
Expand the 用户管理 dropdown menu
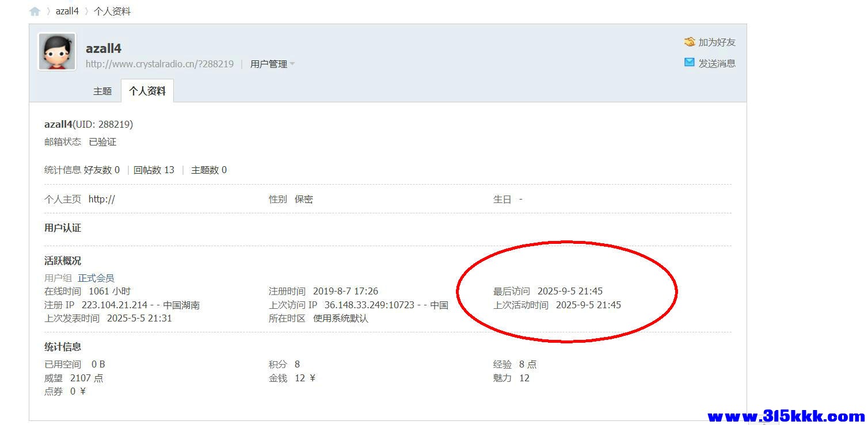coord(272,64)
